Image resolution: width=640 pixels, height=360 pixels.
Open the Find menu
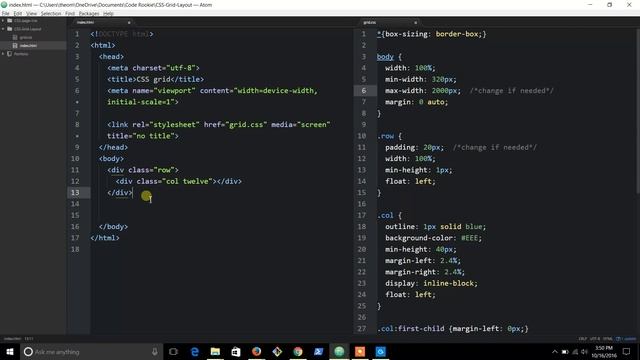tap(70, 13)
